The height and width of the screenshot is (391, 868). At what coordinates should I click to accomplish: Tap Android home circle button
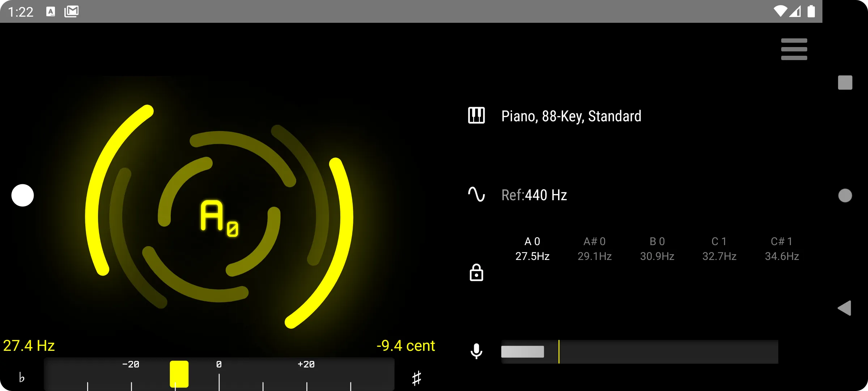point(845,195)
